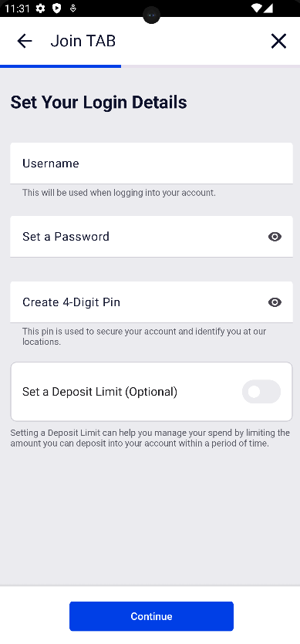Select the Create 4-Digit Pin field
Viewport: 300px width, 644px height.
tap(151, 302)
